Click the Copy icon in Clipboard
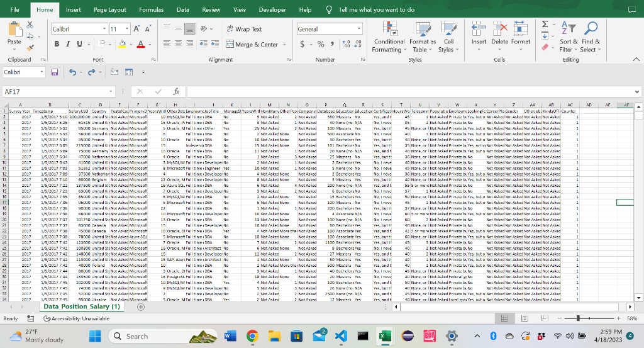The height and width of the screenshot is (348, 644). [x=30, y=36]
